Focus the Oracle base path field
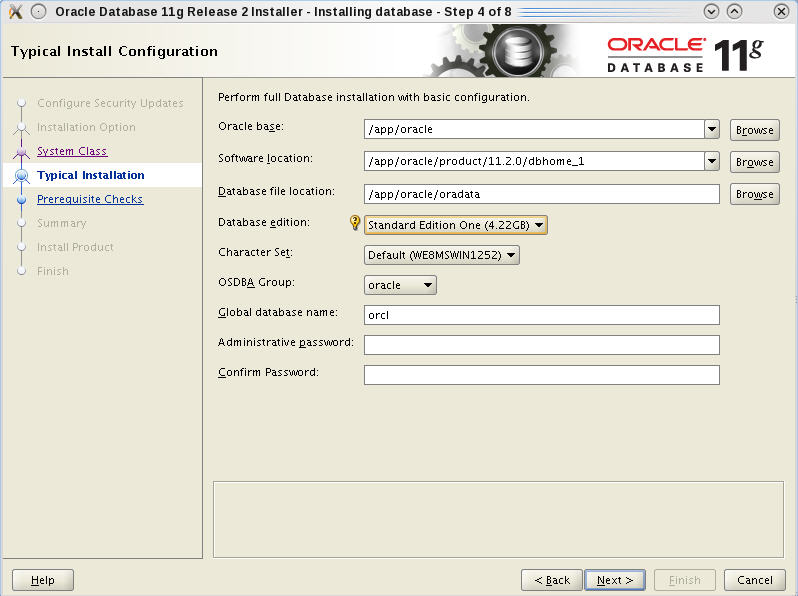 534,129
